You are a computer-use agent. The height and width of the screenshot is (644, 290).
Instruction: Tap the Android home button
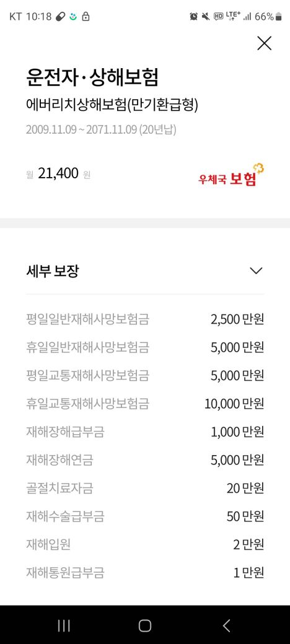click(145, 625)
